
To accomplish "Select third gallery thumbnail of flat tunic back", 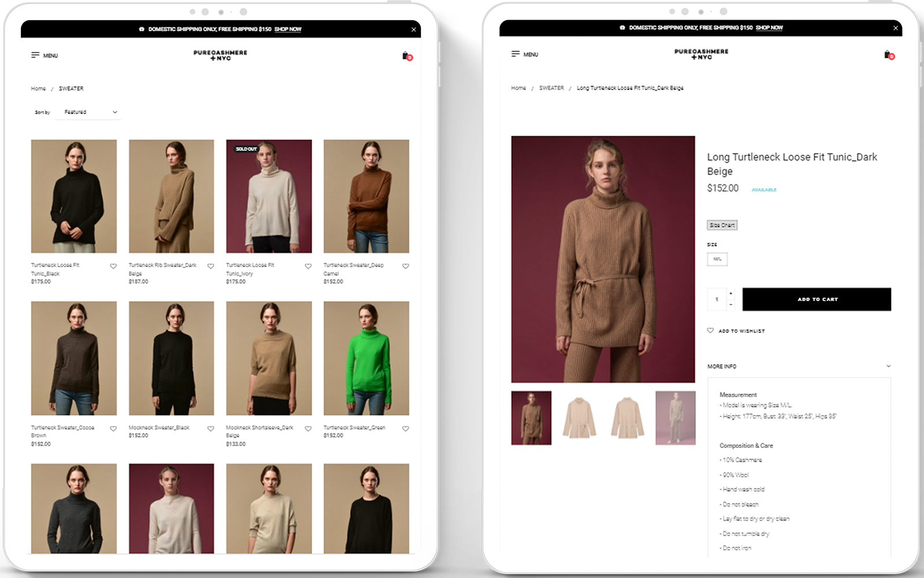I will [627, 418].
